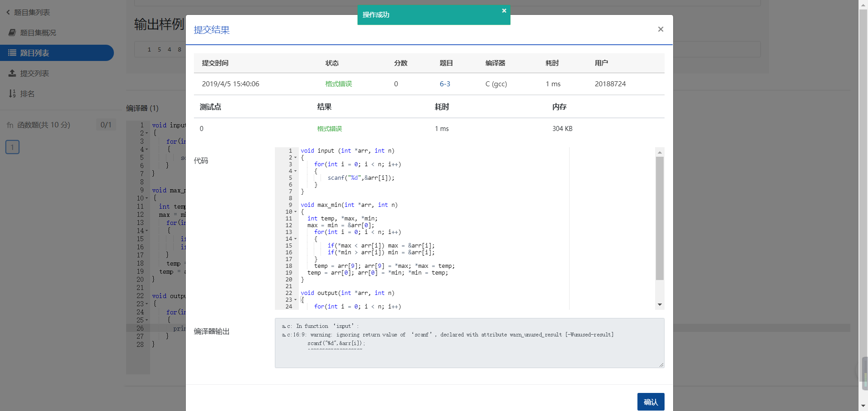Click inside the 编译器输出 text area

point(469,343)
